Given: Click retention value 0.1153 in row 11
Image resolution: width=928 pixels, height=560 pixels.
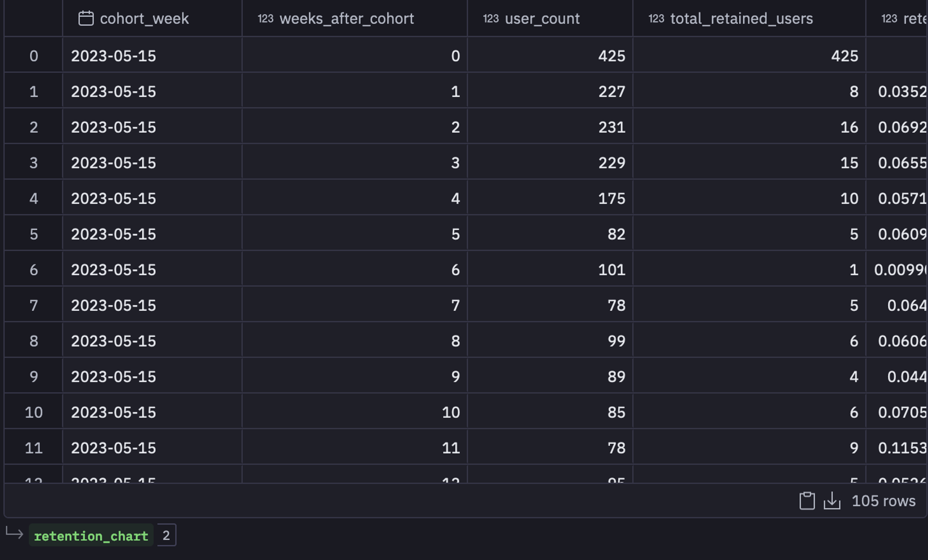Looking at the screenshot, I should [x=902, y=448].
